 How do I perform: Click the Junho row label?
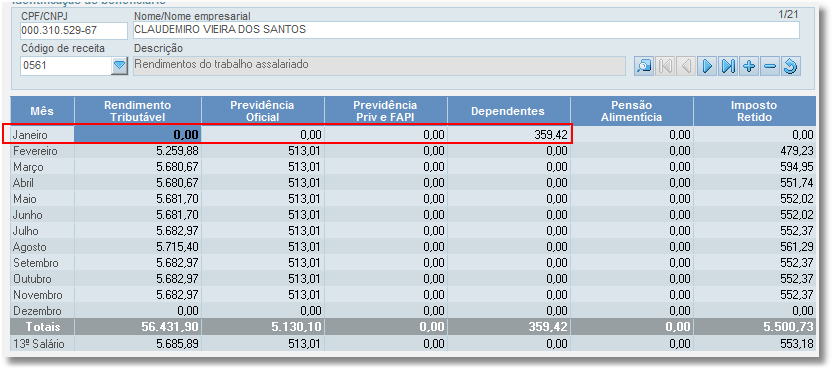pos(42,215)
